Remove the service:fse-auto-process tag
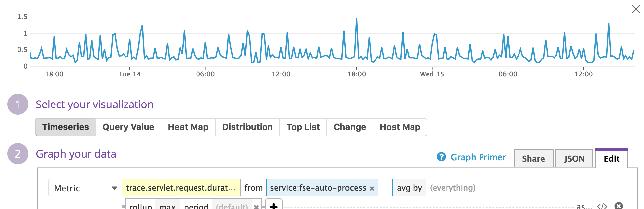This screenshot has height=209, width=644. [x=372, y=188]
